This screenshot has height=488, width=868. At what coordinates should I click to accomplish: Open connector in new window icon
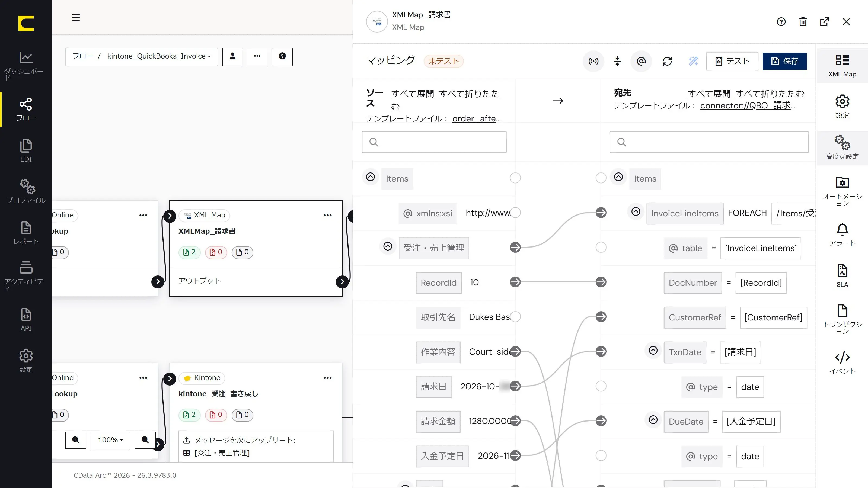pos(825,22)
